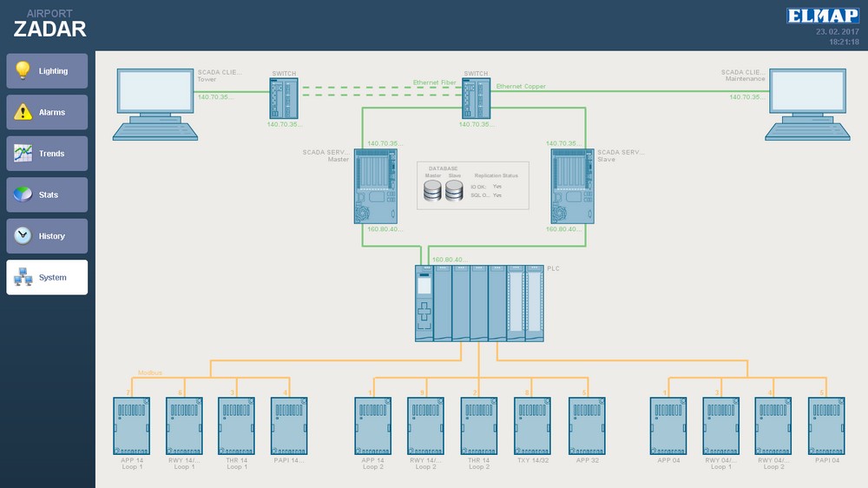Select the PLC rack unit
The height and width of the screenshot is (488, 868).
pos(479,302)
